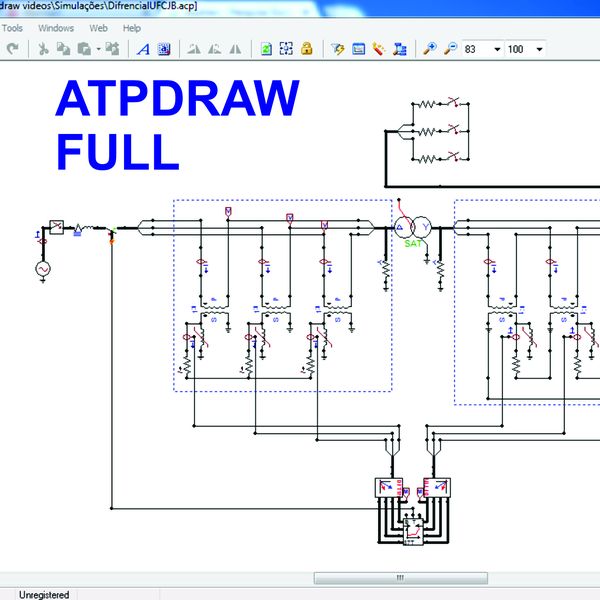
Task: Click the Run ATP lightning icon
Action: pyautogui.click(x=338, y=49)
